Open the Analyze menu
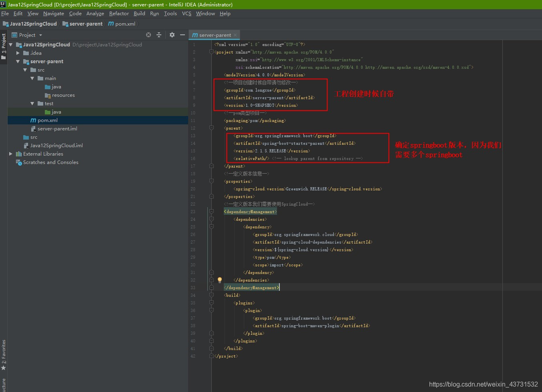The width and height of the screenshot is (542, 392). (x=95, y=14)
